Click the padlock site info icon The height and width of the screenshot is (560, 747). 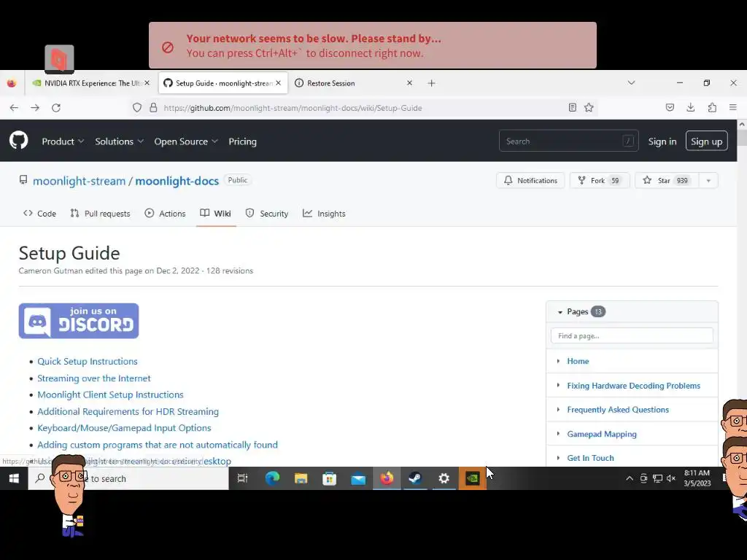point(153,108)
